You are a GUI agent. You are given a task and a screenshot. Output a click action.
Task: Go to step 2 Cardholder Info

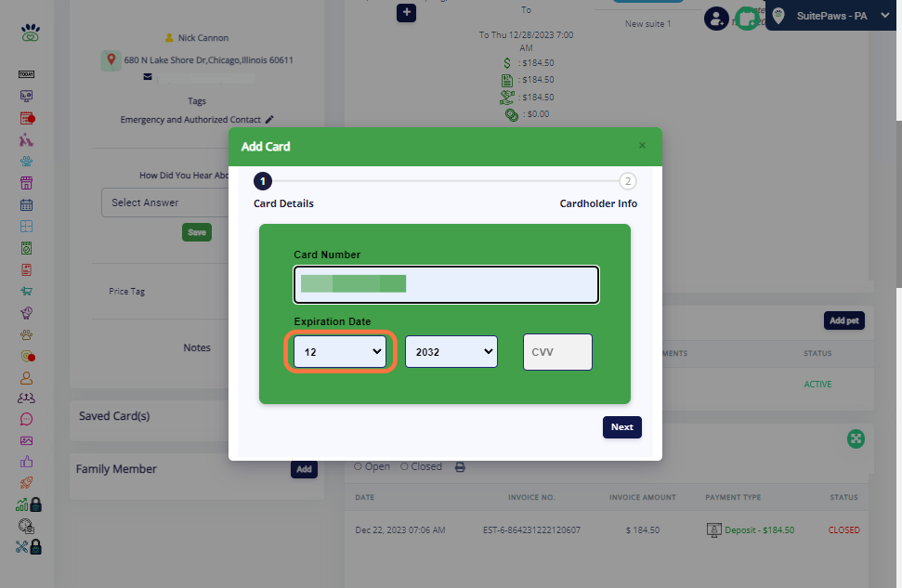628,181
